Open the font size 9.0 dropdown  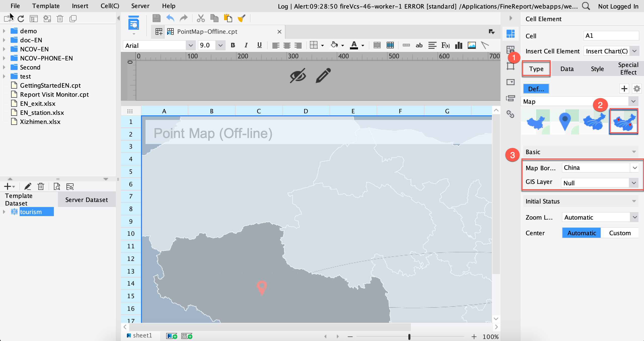pos(221,45)
